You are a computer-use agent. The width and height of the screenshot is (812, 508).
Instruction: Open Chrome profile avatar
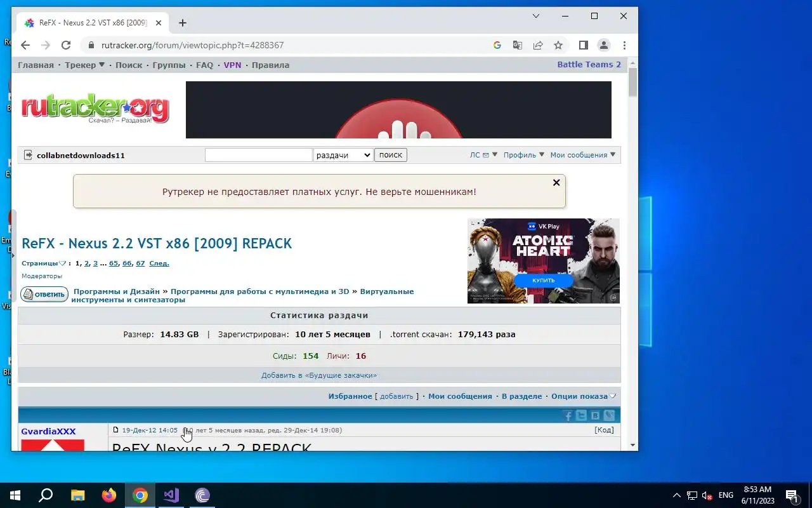click(604, 45)
